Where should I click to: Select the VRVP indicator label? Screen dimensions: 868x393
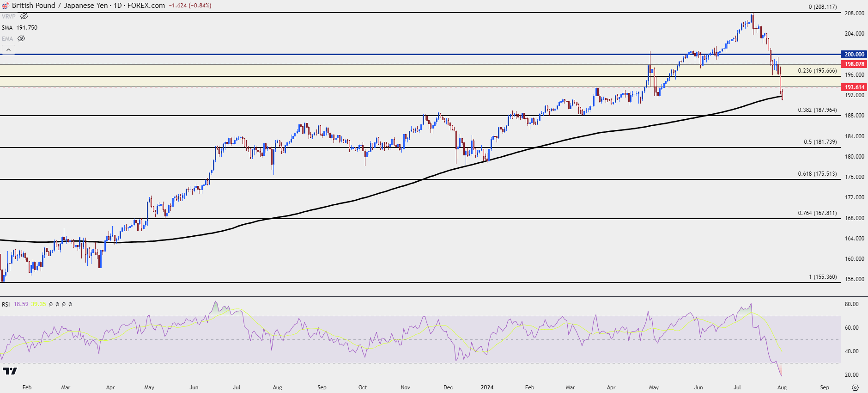pyautogui.click(x=8, y=16)
